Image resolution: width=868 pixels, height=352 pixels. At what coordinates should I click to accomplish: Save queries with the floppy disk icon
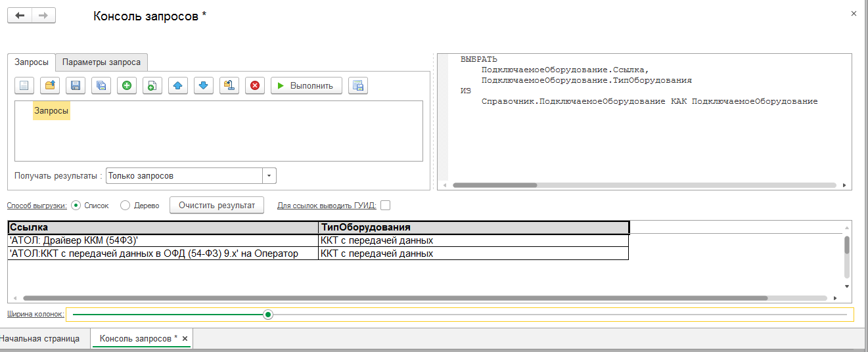pos(76,85)
